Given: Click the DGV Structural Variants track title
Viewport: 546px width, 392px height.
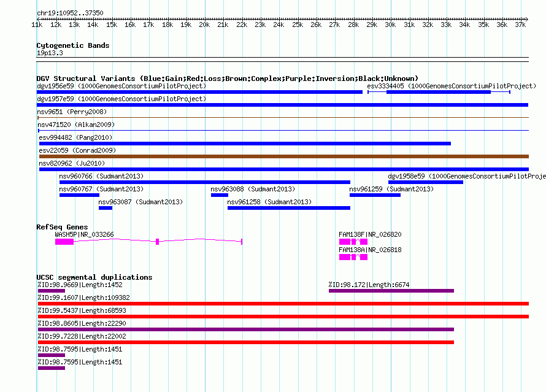Looking at the screenshot, I should pos(228,79).
